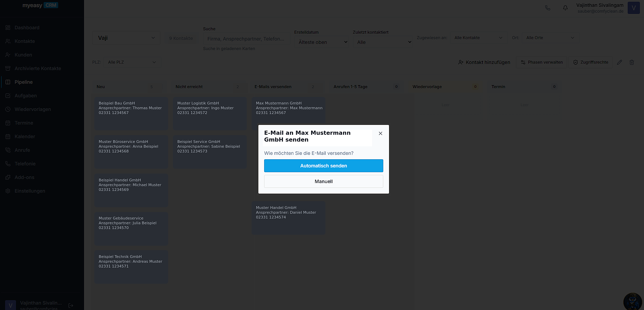Click the Kontakte people icon in sidebar
Viewport: 644px width, 310px height.
click(8, 41)
